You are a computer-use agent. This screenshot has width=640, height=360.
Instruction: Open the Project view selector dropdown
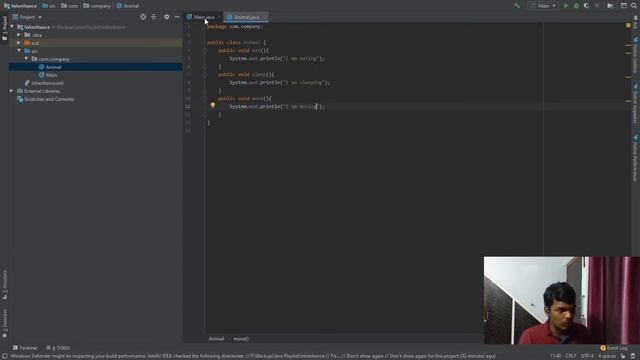27,17
